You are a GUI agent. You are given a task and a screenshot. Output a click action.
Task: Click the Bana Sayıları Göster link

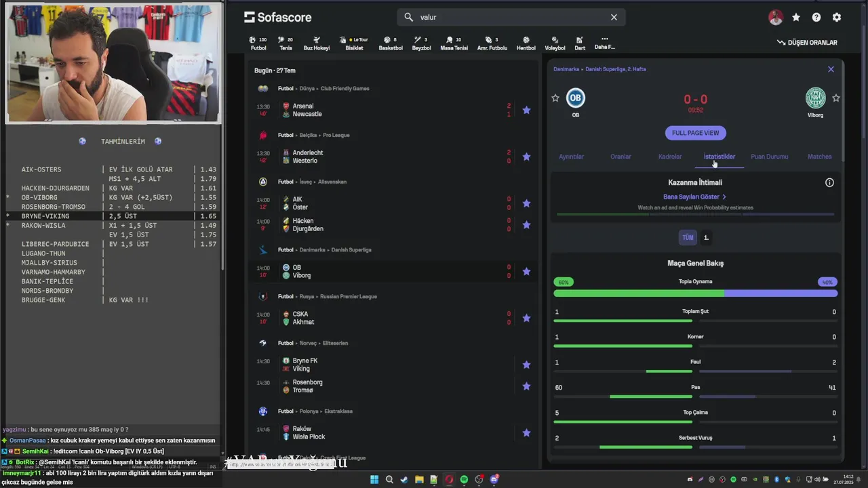pos(694,197)
